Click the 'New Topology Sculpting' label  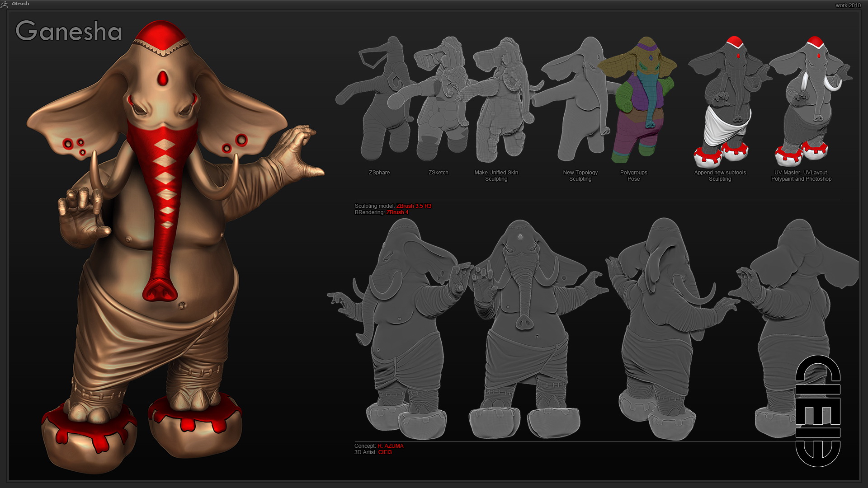coord(580,176)
